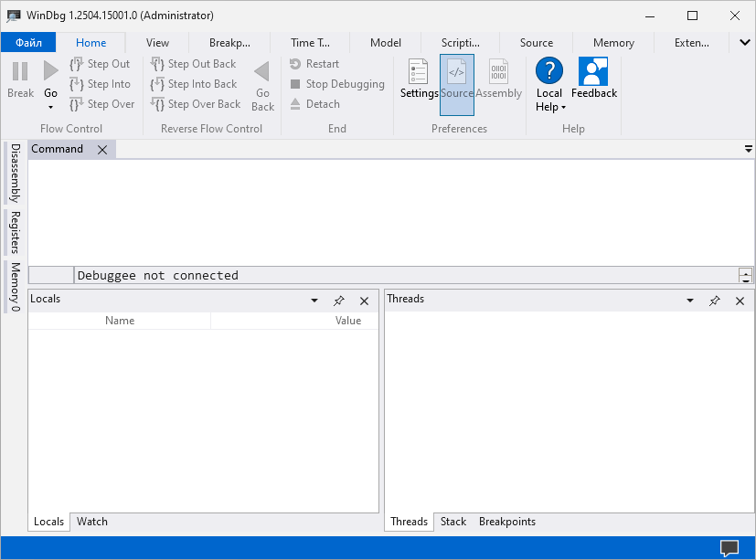
Task: Click the Restart button
Action: [314, 64]
